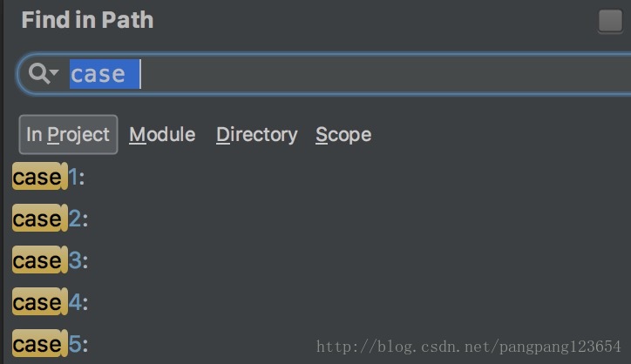Select the 'case 2:' search result
The width and height of the screenshot is (631, 364).
point(51,219)
